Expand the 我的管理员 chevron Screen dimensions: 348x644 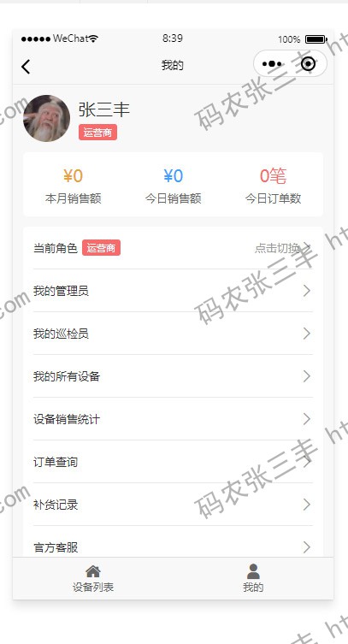pos(307,291)
